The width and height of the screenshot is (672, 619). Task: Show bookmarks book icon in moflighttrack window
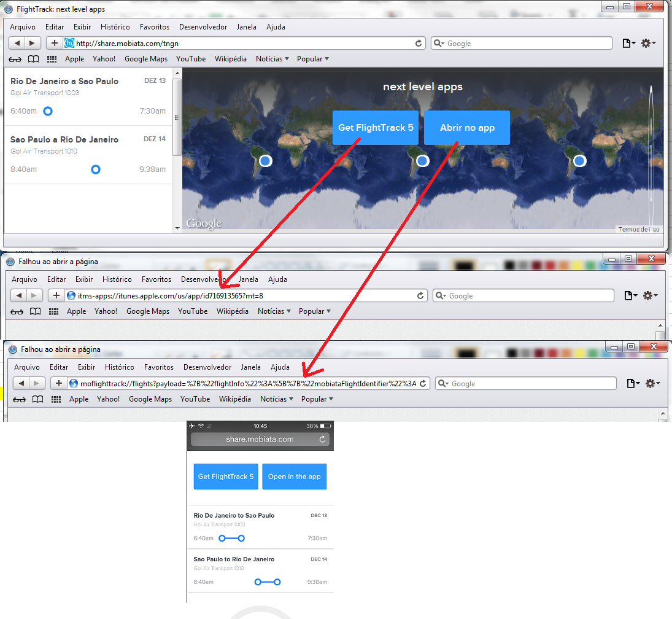pos(37,399)
